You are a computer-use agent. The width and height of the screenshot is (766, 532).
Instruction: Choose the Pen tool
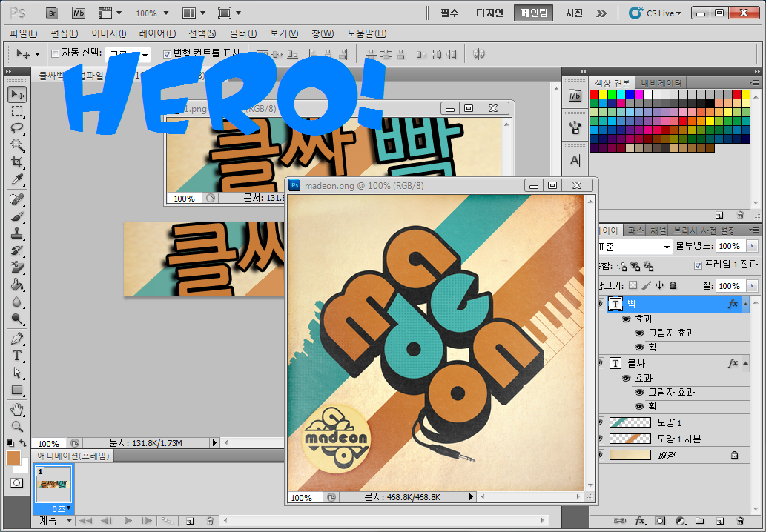(x=17, y=339)
